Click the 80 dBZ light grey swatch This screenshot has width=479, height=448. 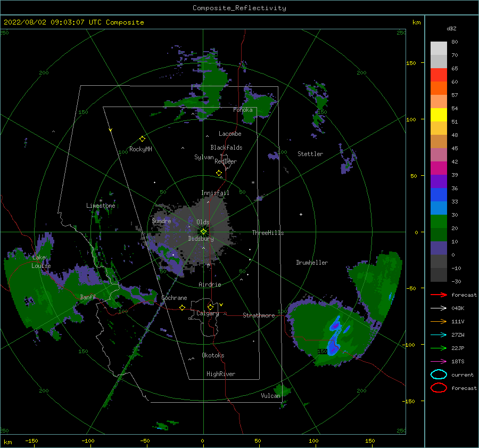tap(439, 48)
